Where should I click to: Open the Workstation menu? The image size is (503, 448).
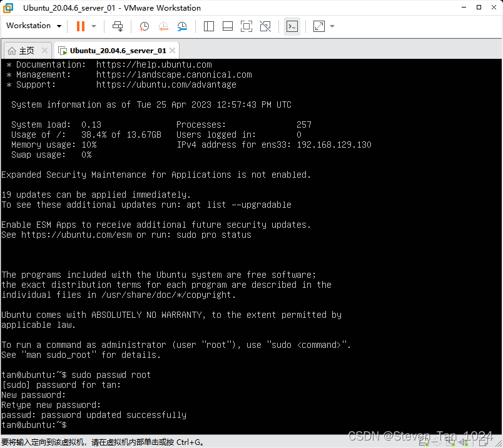click(x=33, y=26)
